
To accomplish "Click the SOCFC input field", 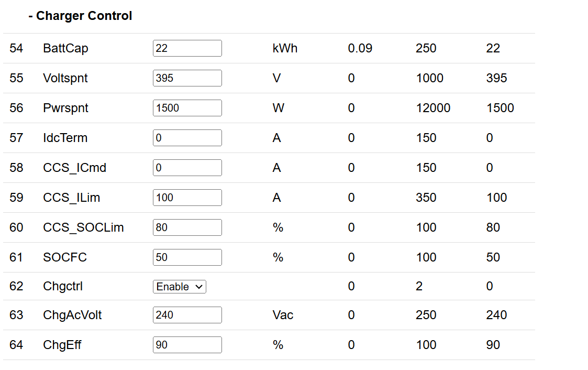I will click(x=187, y=257).
